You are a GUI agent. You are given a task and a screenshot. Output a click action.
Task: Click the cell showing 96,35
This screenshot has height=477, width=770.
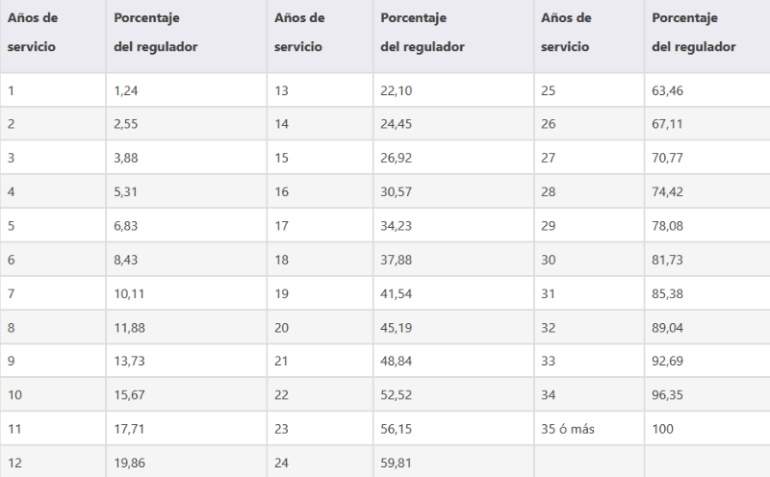point(707,394)
